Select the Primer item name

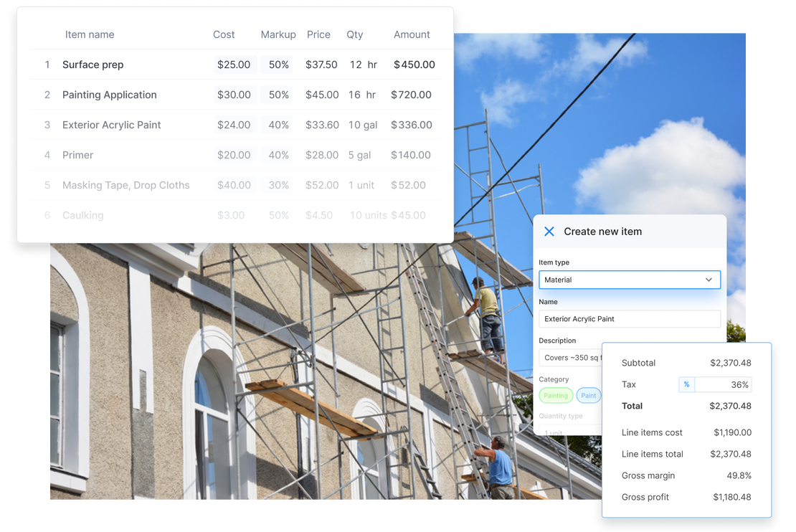(77, 155)
